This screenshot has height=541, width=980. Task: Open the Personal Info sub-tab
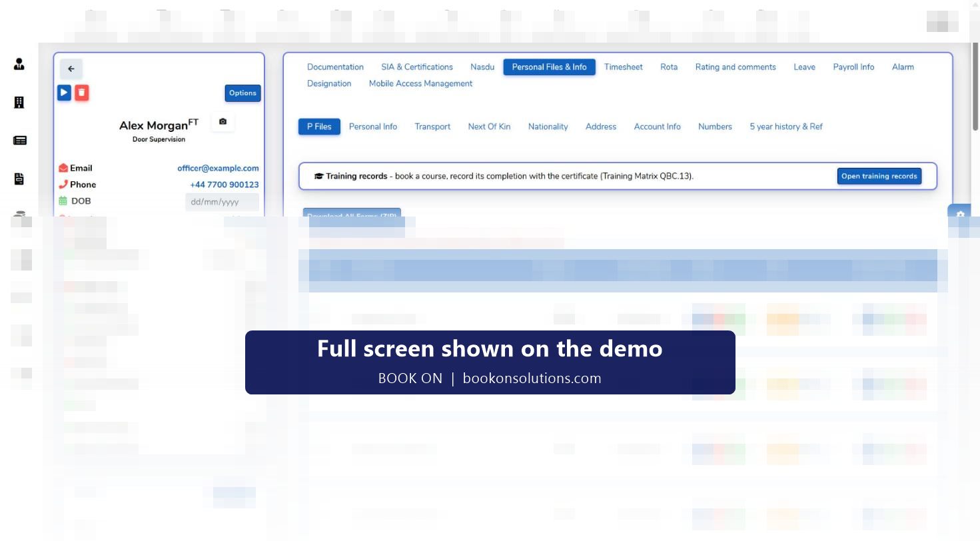point(373,127)
